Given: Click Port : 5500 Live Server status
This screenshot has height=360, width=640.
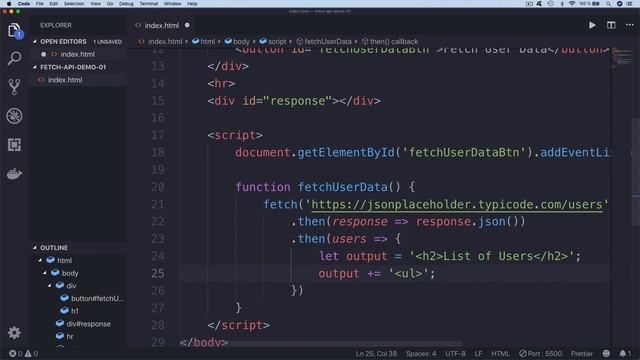Looking at the screenshot, I should coord(541,353).
